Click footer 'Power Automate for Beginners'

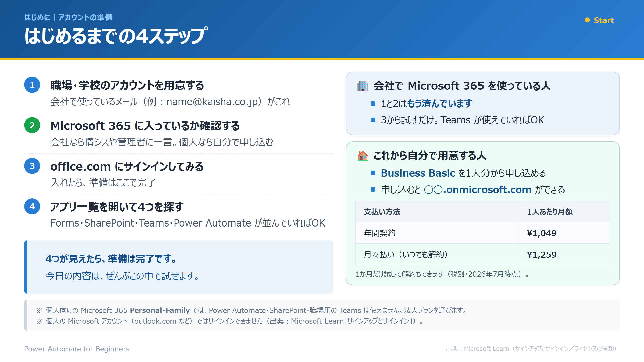click(77, 349)
